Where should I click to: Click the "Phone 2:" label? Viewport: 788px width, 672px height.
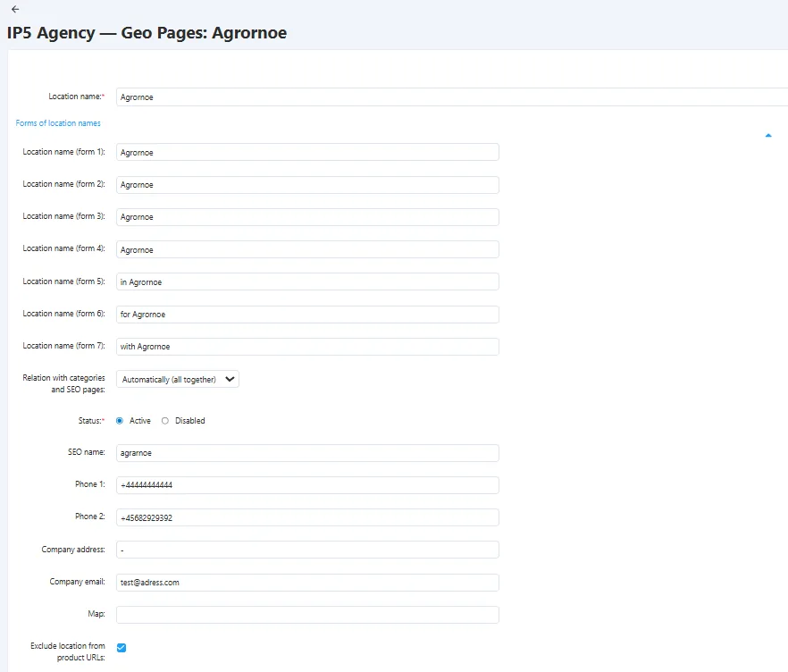click(90, 517)
